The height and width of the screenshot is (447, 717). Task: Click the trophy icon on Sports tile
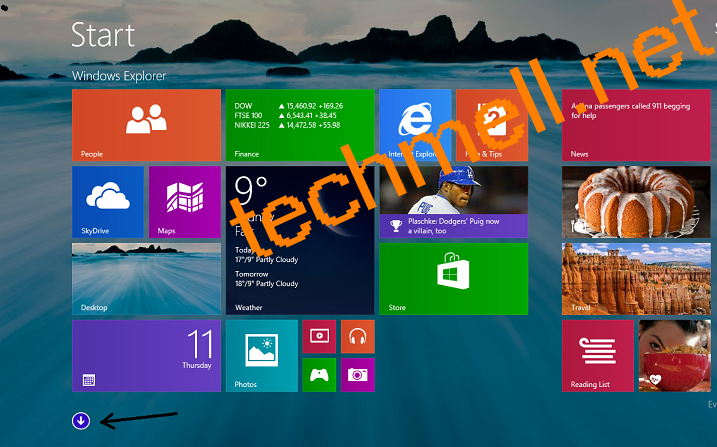point(396,225)
